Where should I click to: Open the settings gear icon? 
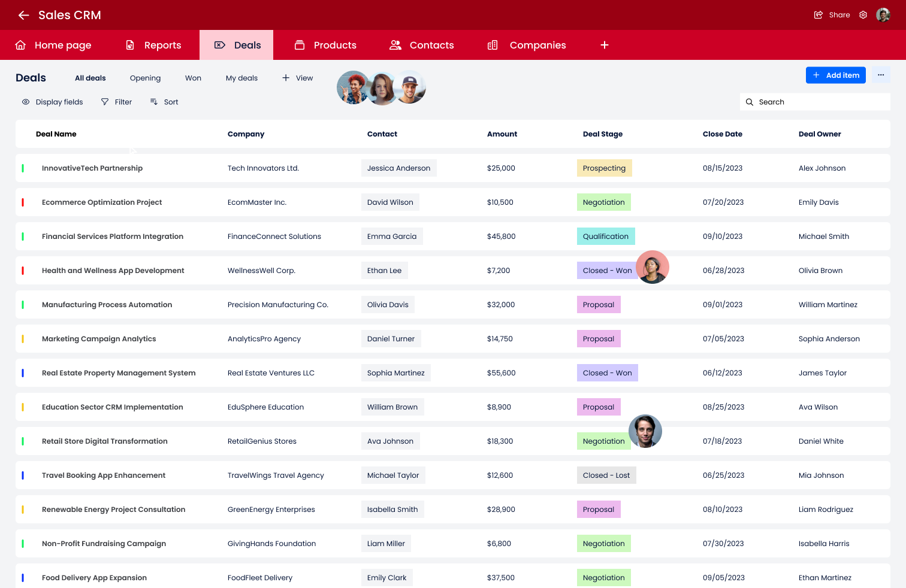tap(863, 15)
